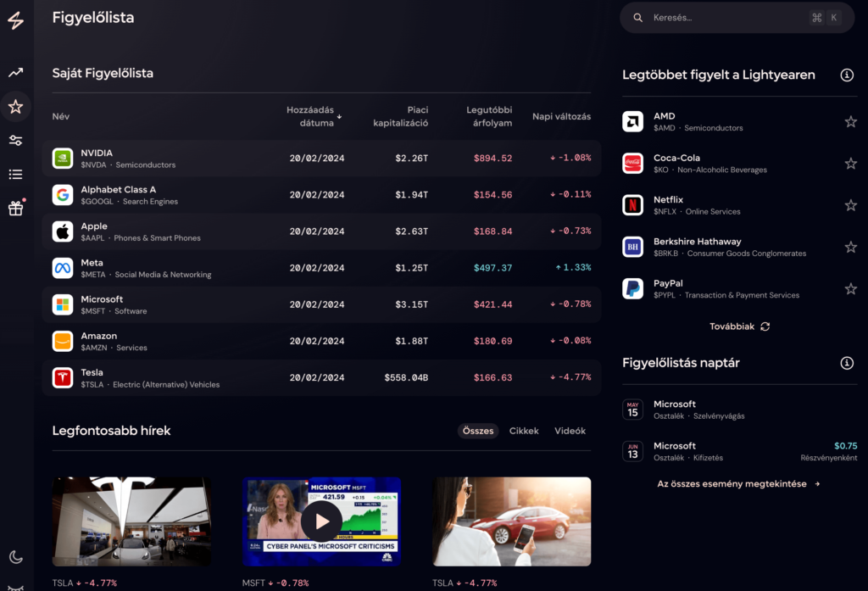The width and height of the screenshot is (868, 591).
Task: Click the info icon next to Figyelőlistás naptár
Action: click(846, 363)
